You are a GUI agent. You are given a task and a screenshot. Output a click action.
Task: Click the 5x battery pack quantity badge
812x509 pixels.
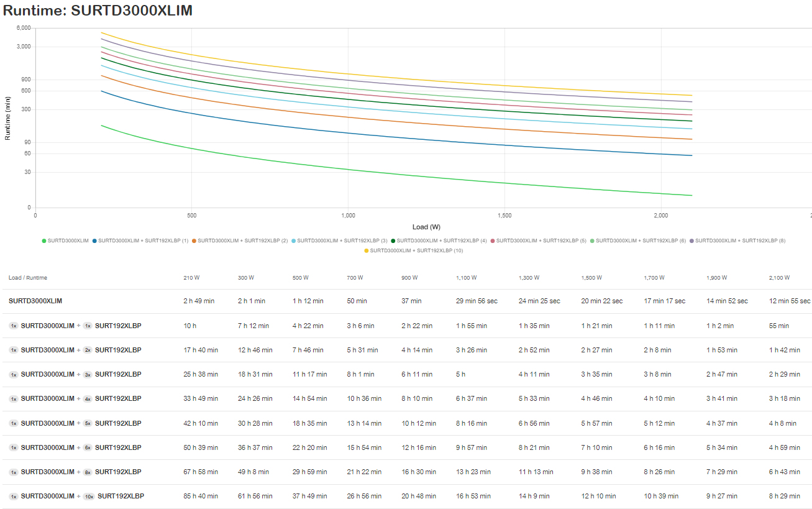pyautogui.click(x=88, y=423)
